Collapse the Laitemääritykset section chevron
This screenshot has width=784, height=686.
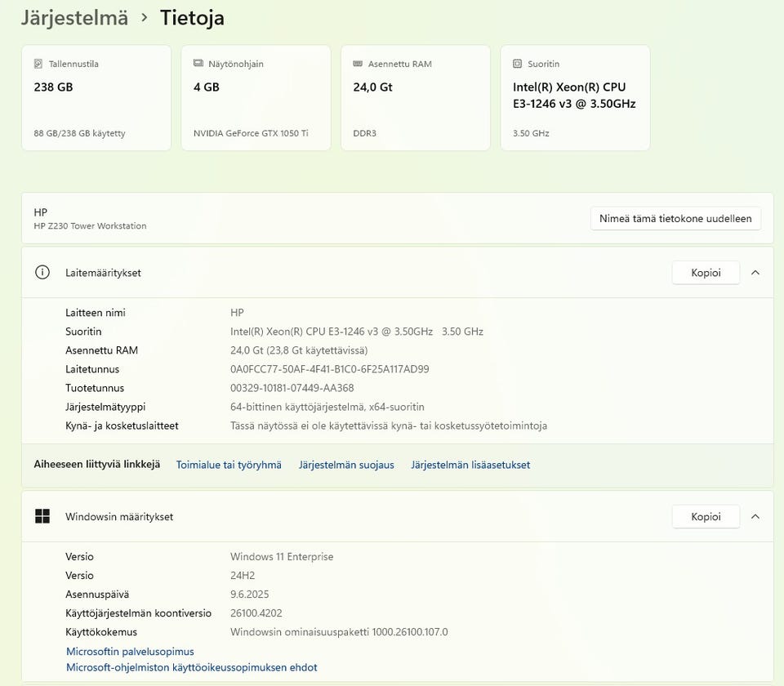coord(755,273)
